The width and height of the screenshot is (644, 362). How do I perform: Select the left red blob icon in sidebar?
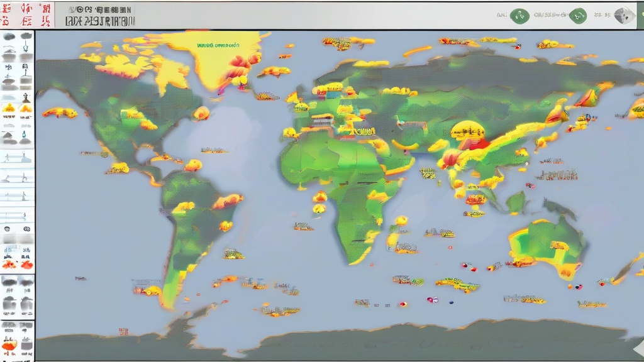(9, 265)
